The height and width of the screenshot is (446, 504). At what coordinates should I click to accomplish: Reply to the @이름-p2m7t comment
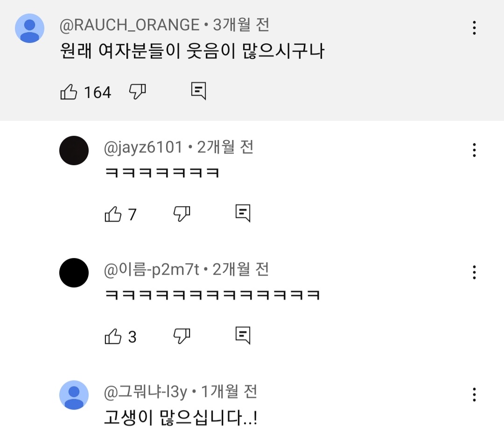(243, 335)
